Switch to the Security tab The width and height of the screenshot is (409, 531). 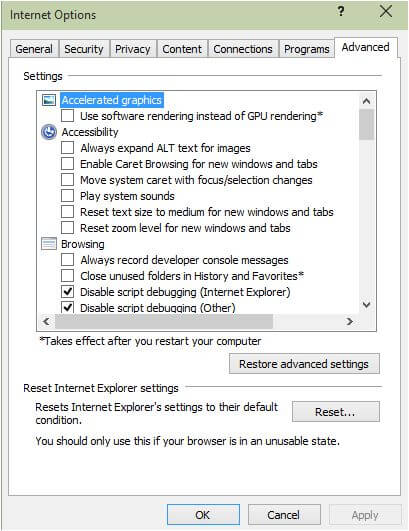point(84,49)
